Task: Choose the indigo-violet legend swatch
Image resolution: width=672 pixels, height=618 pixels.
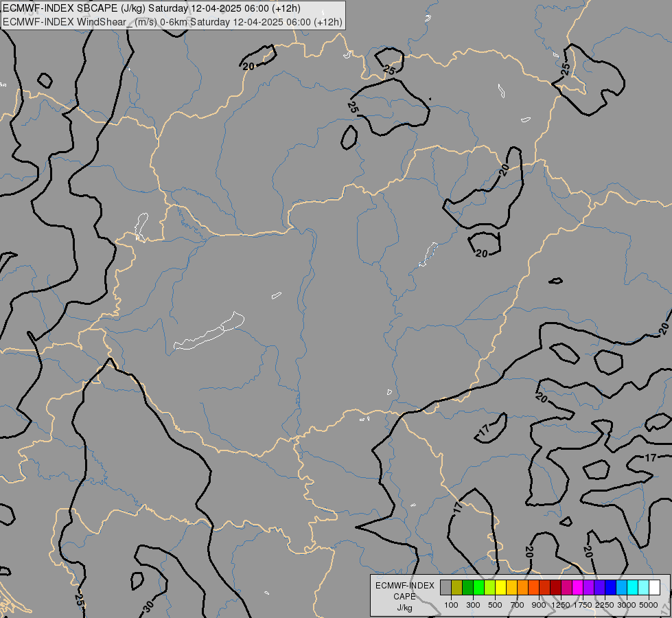Action: (x=599, y=588)
